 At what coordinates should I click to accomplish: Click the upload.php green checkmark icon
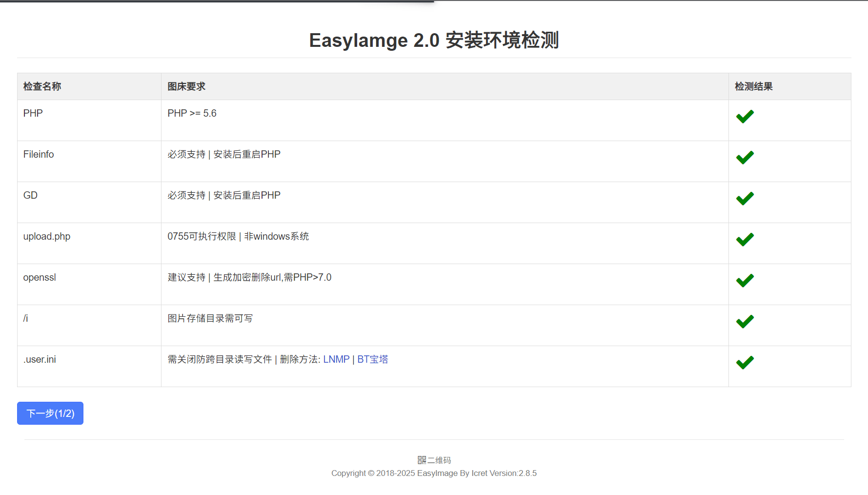click(745, 240)
